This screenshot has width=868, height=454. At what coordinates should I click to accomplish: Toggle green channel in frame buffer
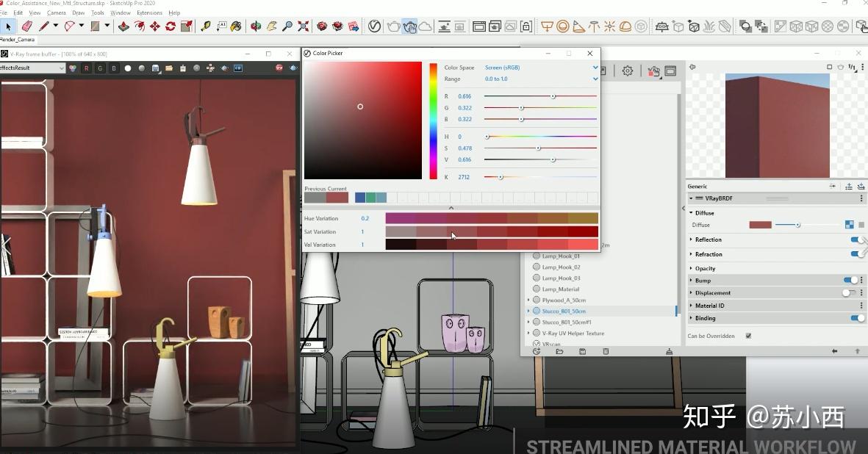(x=100, y=68)
